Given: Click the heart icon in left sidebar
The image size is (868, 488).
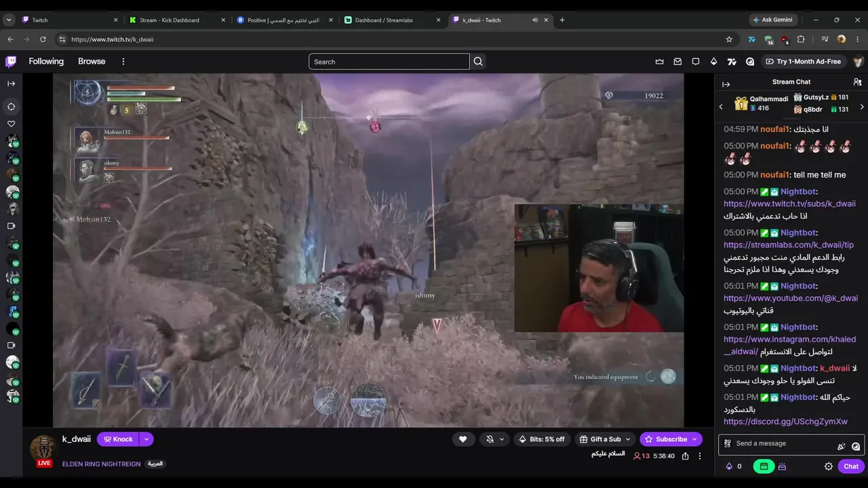Looking at the screenshot, I should 11,124.
